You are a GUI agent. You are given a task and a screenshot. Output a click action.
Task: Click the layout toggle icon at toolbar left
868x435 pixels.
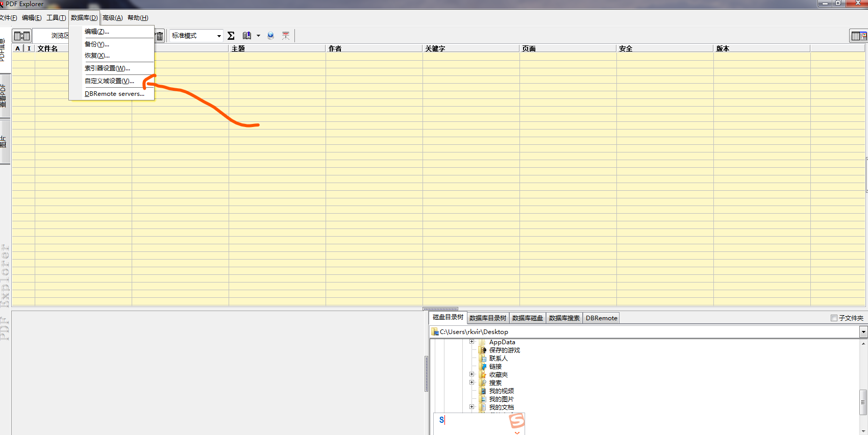pyautogui.click(x=21, y=36)
